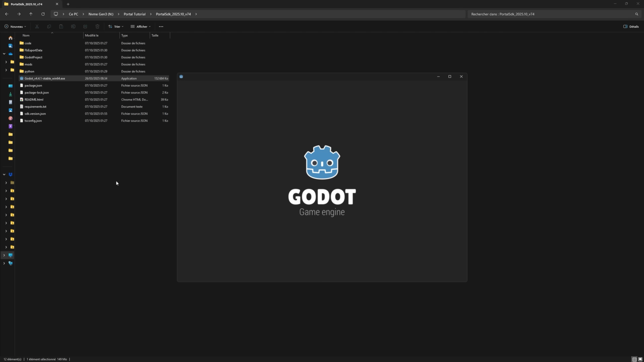Go up one folder with up arrow
Viewport: 644px width, 362px height.
(31, 14)
